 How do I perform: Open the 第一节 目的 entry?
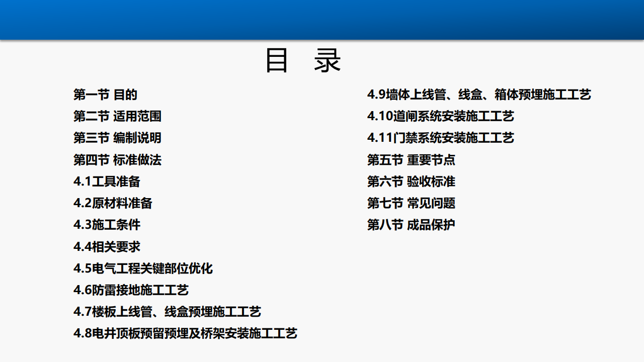pyautogui.click(x=105, y=95)
